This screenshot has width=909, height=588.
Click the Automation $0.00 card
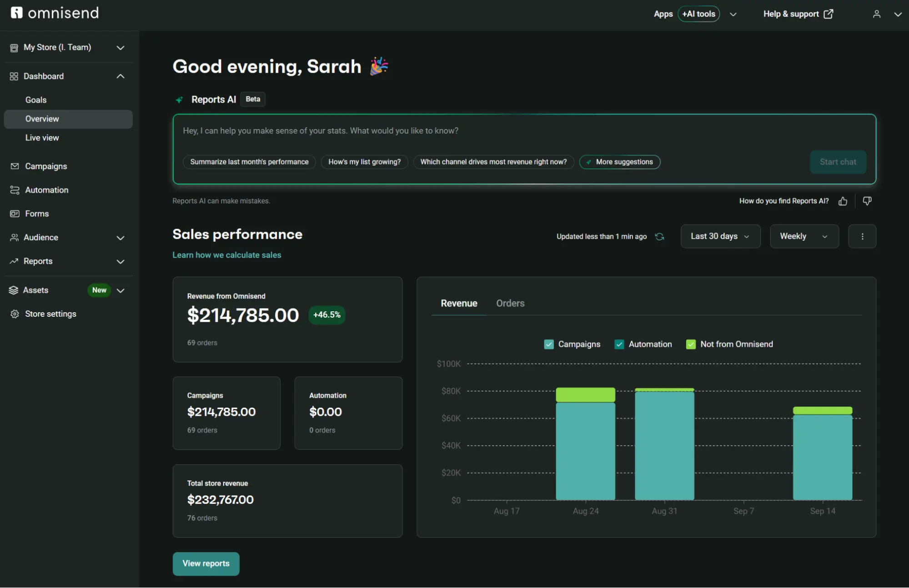(348, 413)
